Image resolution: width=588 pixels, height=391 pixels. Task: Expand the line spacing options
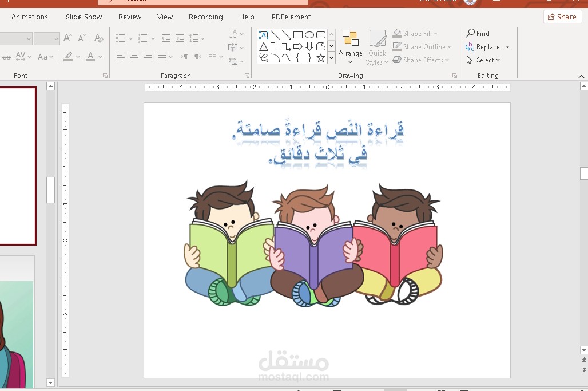pyautogui.click(x=197, y=38)
